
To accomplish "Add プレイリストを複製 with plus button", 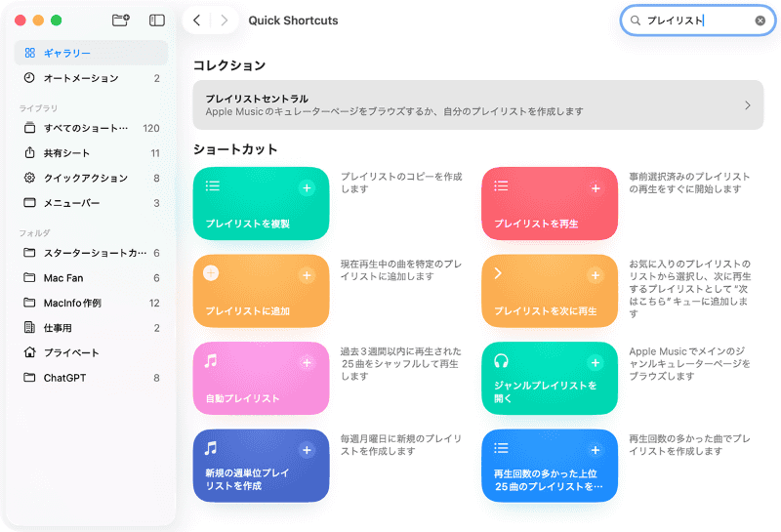I will point(307,187).
